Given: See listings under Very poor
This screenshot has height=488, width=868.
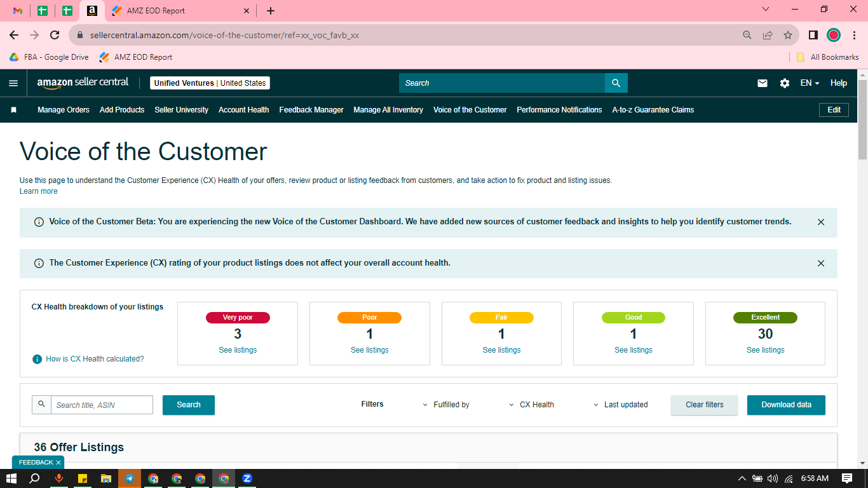Looking at the screenshot, I should [x=238, y=350].
